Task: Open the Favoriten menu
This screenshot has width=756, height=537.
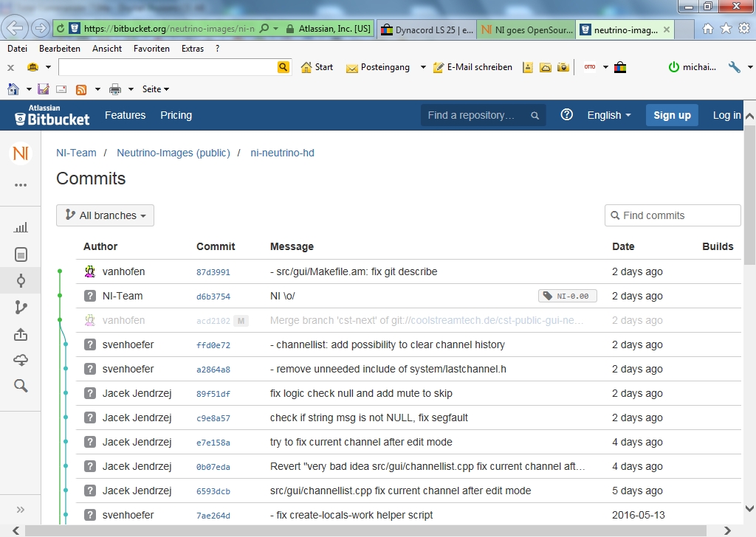Action: [151, 49]
